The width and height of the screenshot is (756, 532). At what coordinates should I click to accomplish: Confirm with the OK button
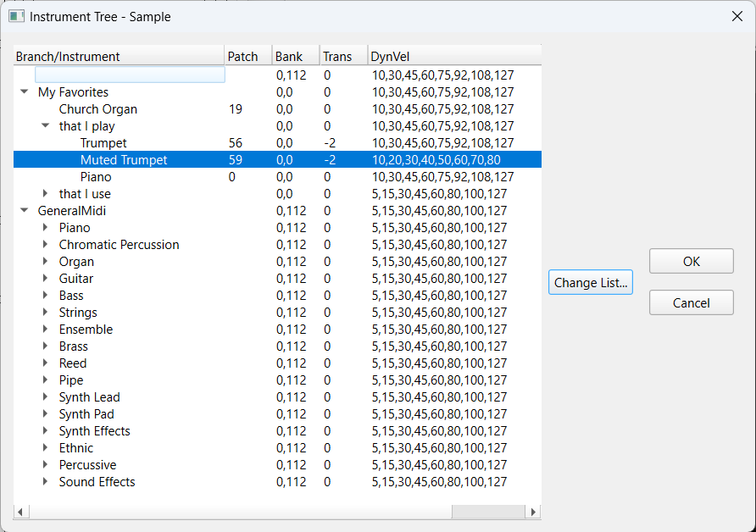[x=692, y=261]
